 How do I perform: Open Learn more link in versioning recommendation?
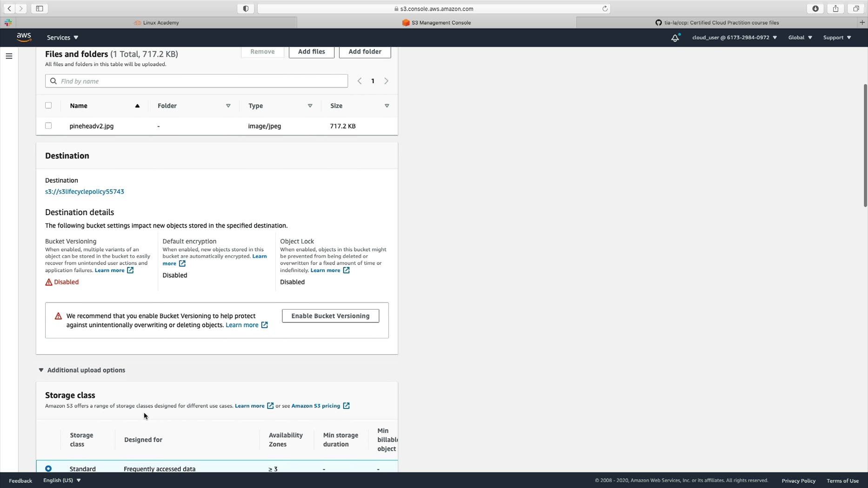(242, 325)
